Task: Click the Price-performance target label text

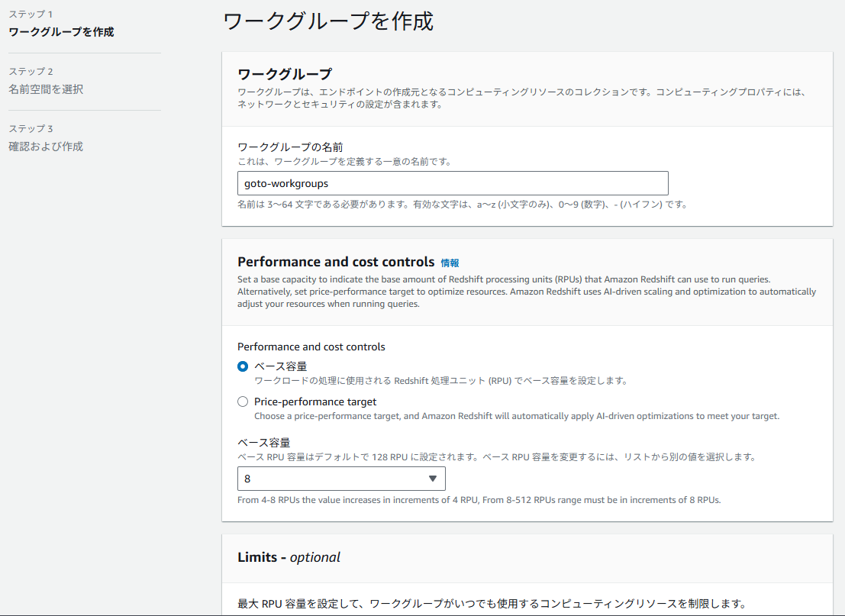Action: coord(315,402)
